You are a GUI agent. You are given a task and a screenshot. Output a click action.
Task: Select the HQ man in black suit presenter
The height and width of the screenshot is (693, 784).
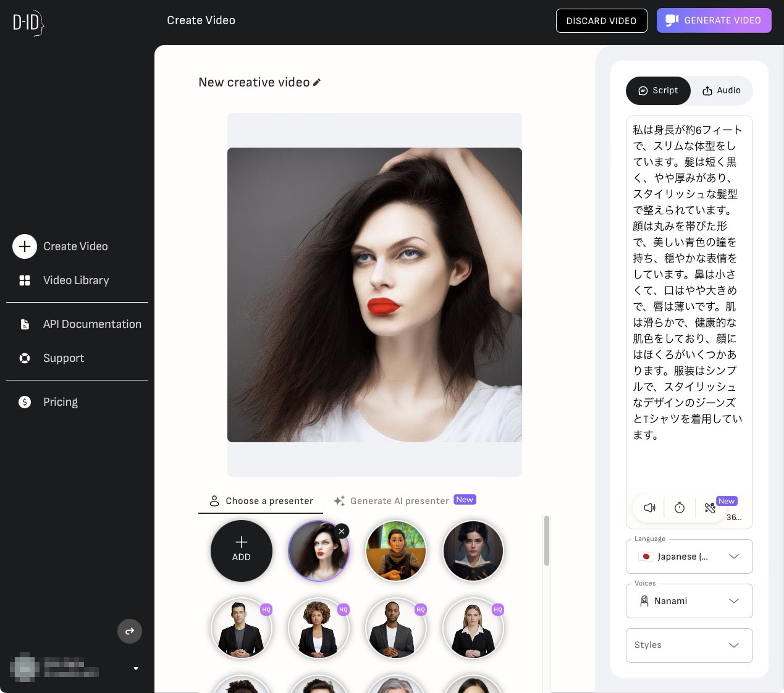click(241, 628)
